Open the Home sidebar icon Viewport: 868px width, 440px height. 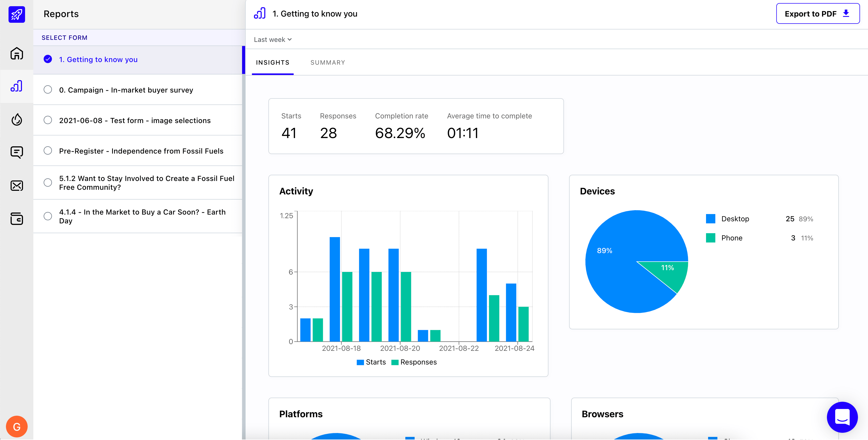coord(16,53)
